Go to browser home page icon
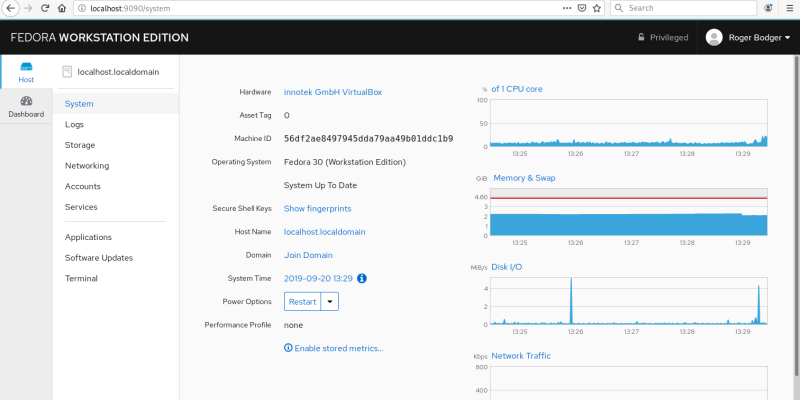800x400 pixels. 62,8
